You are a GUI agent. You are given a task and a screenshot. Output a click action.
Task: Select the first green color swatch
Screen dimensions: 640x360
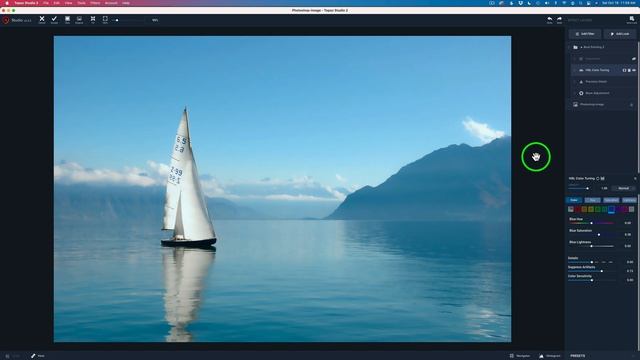pos(598,209)
